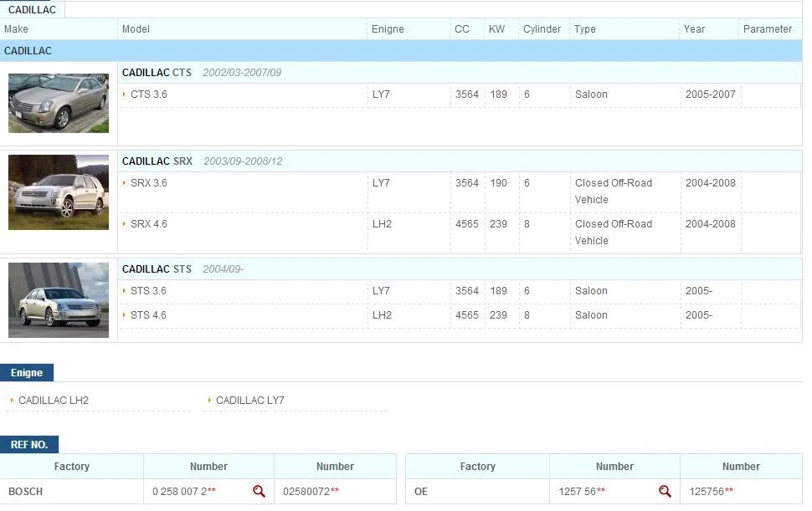Click 190 KW value in SRX 3.6 row
Viewport: 812px width, 511px height.
[499, 182]
